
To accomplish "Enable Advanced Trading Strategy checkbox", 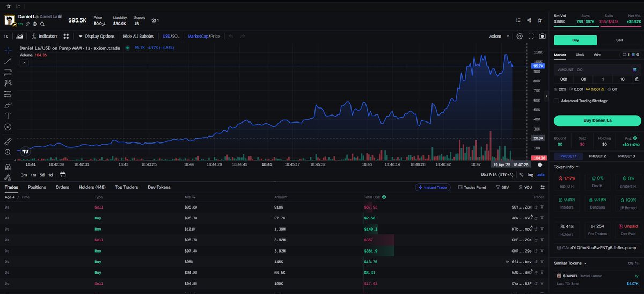I will pos(557,101).
